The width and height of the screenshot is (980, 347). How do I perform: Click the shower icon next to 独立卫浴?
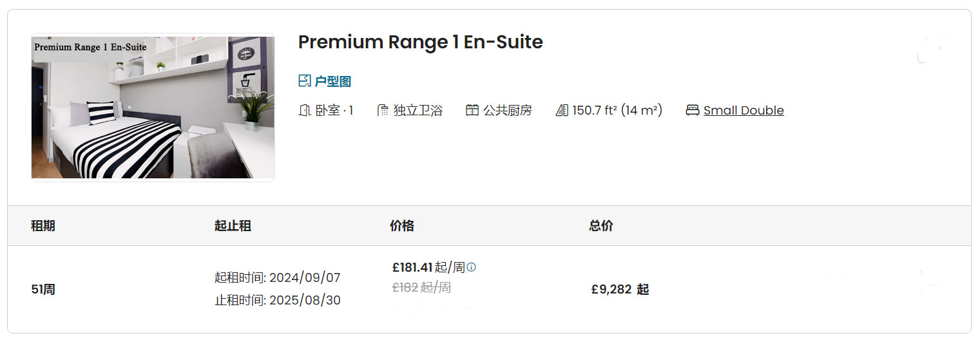click(x=383, y=110)
